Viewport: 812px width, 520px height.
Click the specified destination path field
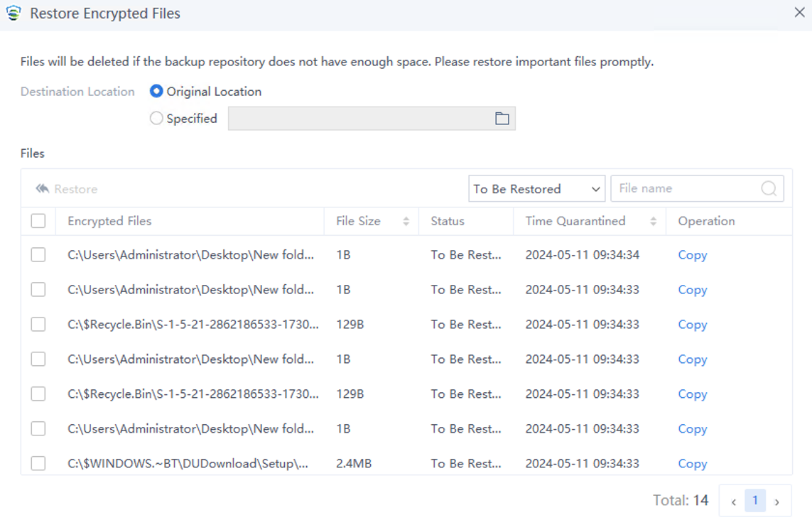coord(359,119)
